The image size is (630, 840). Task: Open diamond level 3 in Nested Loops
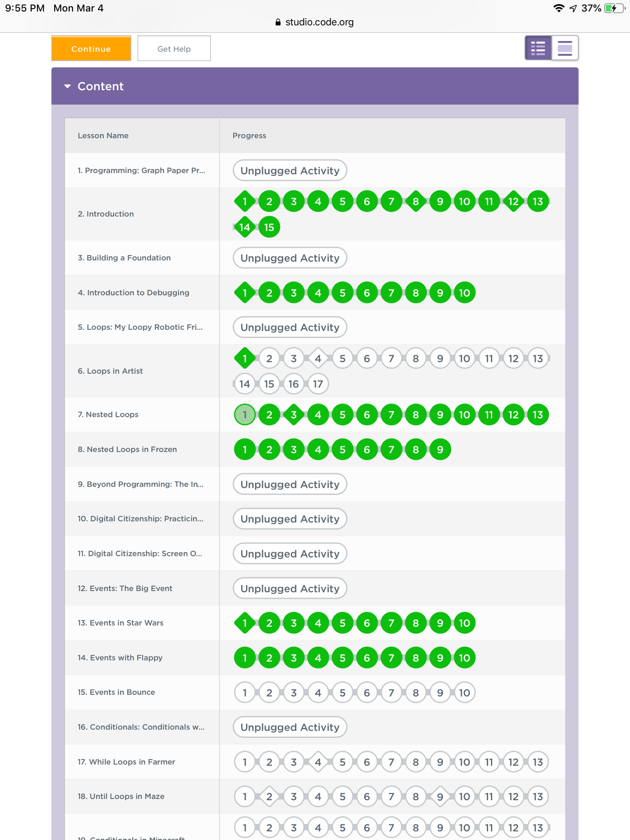click(294, 415)
